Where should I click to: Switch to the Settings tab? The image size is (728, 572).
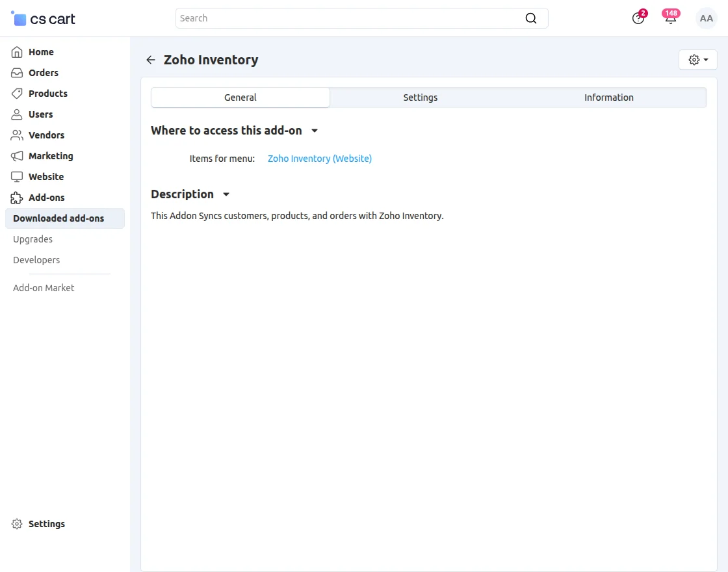(x=420, y=97)
